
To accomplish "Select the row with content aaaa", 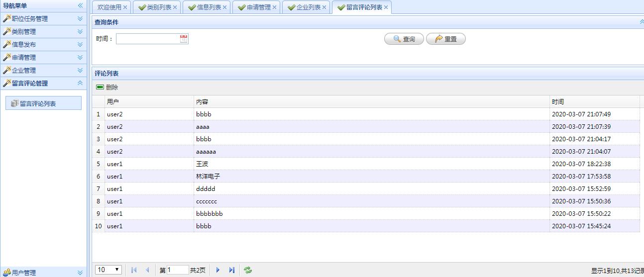I will tap(366, 126).
